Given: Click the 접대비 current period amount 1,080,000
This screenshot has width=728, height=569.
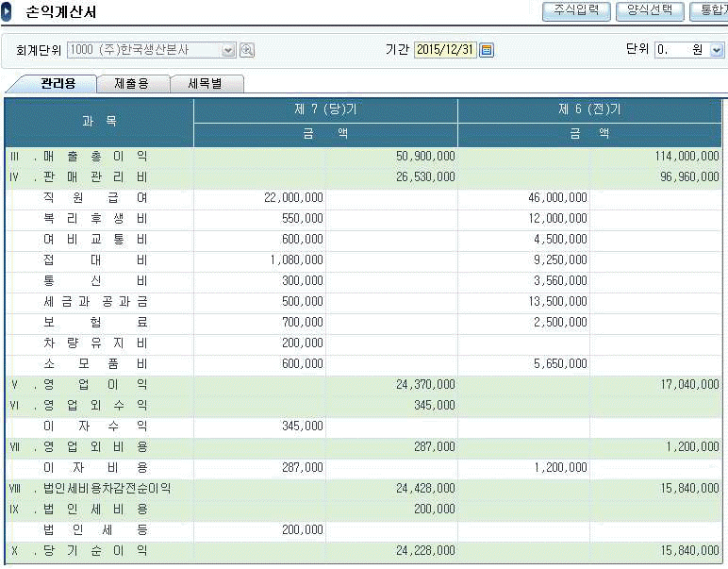Looking at the screenshot, I should click(296, 260).
